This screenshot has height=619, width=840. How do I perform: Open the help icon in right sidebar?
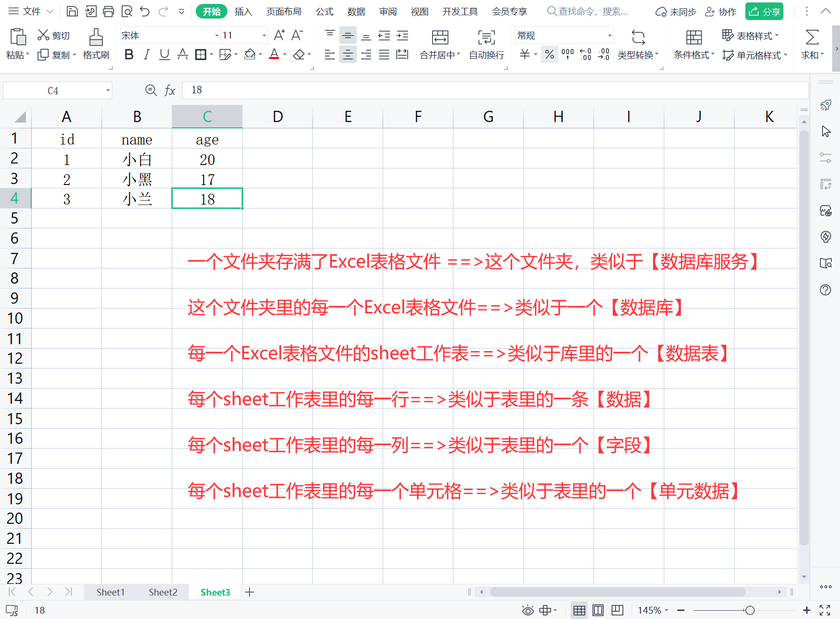click(825, 290)
